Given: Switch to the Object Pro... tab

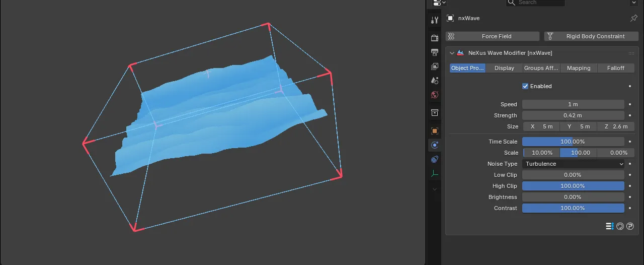Looking at the screenshot, I should [x=467, y=68].
